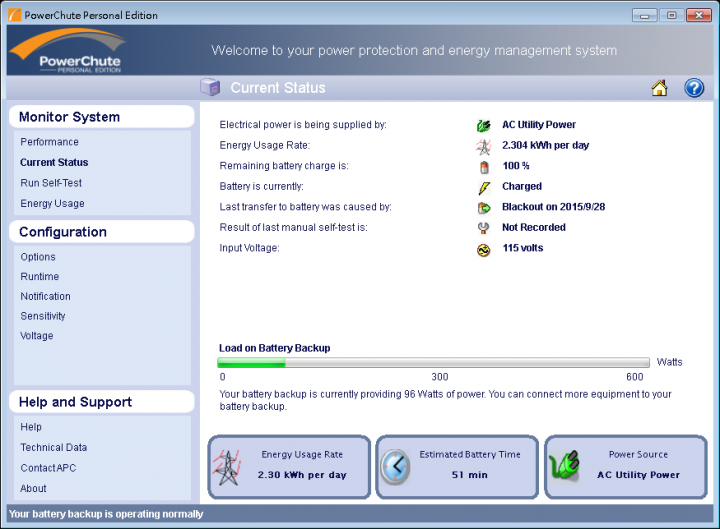This screenshot has width=720, height=529.
Task: Open Notification settings
Action: click(x=45, y=296)
